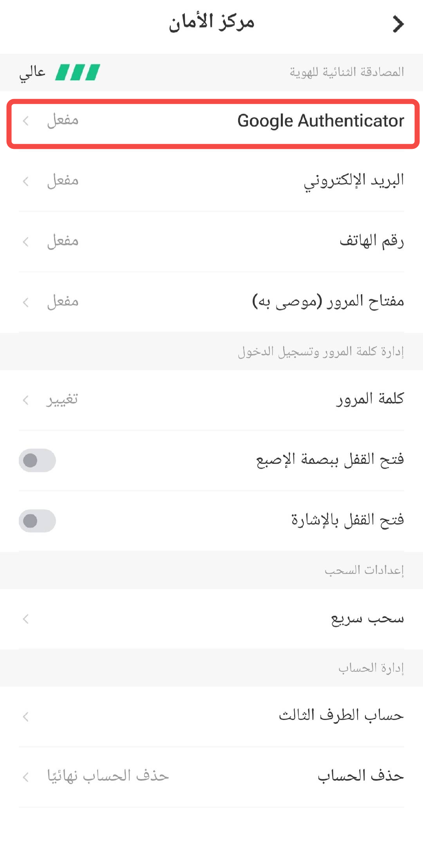Click the chevron beside البريد الإلكتروني

pyautogui.click(x=26, y=181)
